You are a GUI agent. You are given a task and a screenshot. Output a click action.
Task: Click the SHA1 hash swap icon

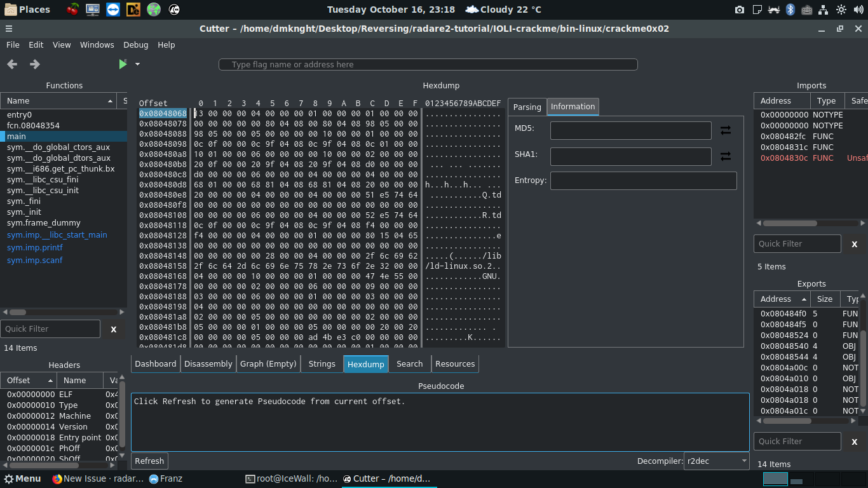pyautogui.click(x=726, y=156)
